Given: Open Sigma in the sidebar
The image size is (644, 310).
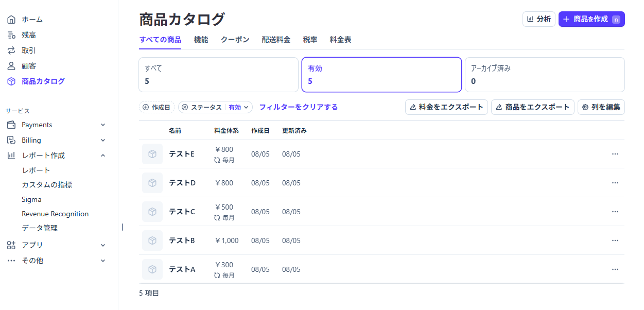Looking at the screenshot, I should [31, 199].
